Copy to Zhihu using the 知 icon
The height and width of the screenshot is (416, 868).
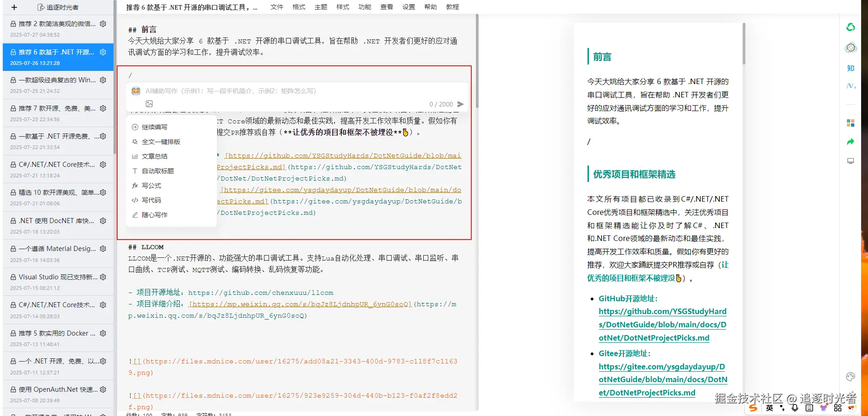point(851,68)
